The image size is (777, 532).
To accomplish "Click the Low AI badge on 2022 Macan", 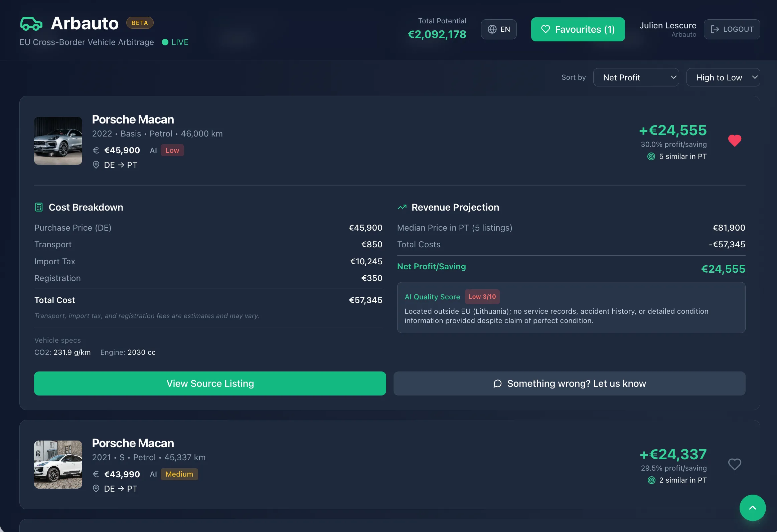I will point(172,150).
